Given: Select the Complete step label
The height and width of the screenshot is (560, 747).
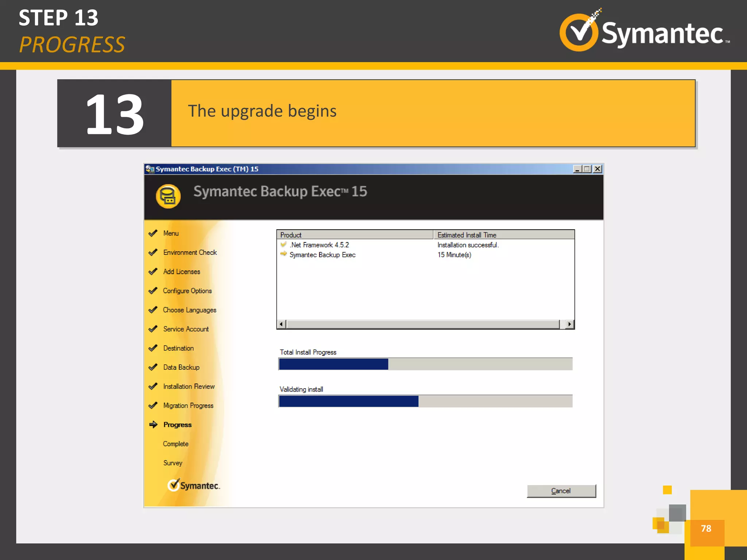Looking at the screenshot, I should tap(176, 444).
